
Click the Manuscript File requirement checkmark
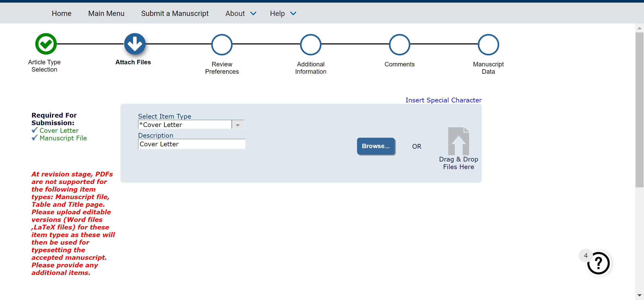click(34, 138)
